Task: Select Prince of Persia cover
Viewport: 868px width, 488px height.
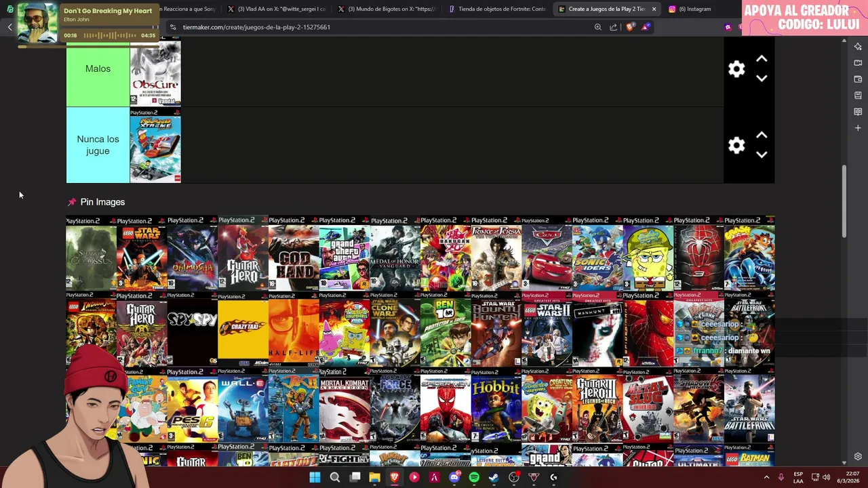Action: (496, 254)
